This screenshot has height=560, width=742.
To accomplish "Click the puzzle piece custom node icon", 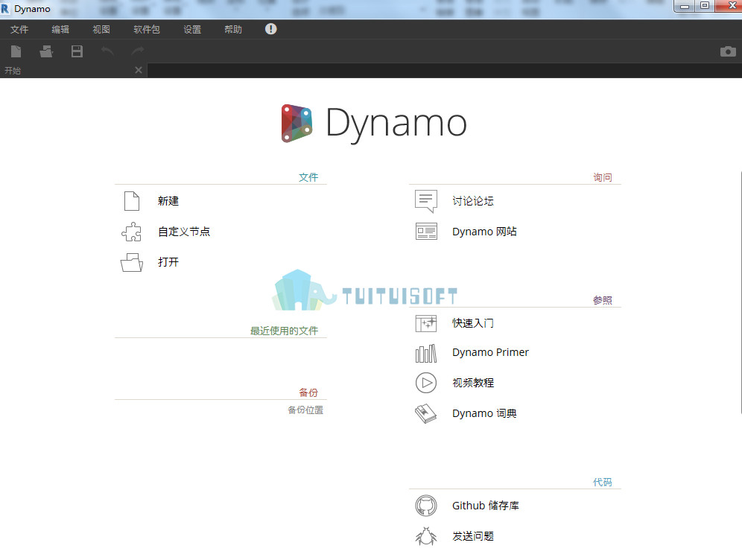I will 132,232.
